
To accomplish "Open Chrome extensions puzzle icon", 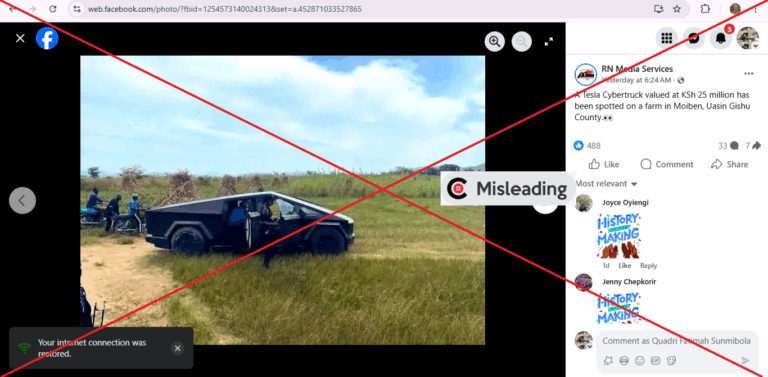I will pyautogui.click(x=705, y=9).
